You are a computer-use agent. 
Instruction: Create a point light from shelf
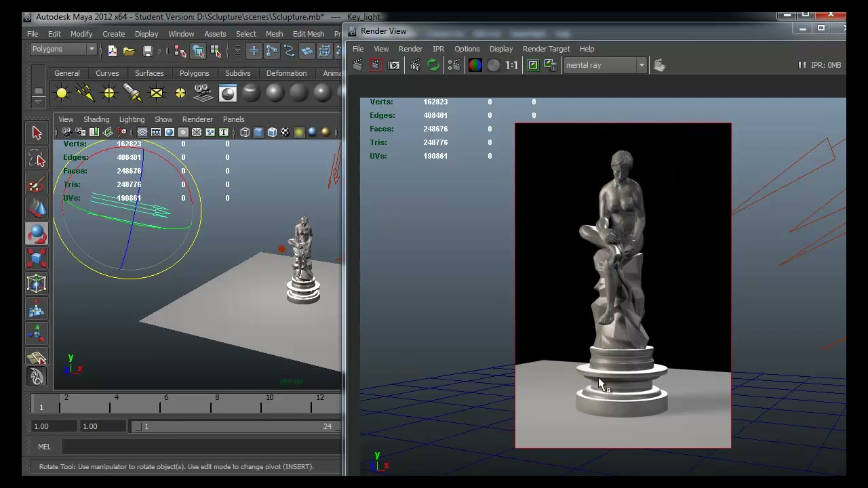tap(109, 93)
